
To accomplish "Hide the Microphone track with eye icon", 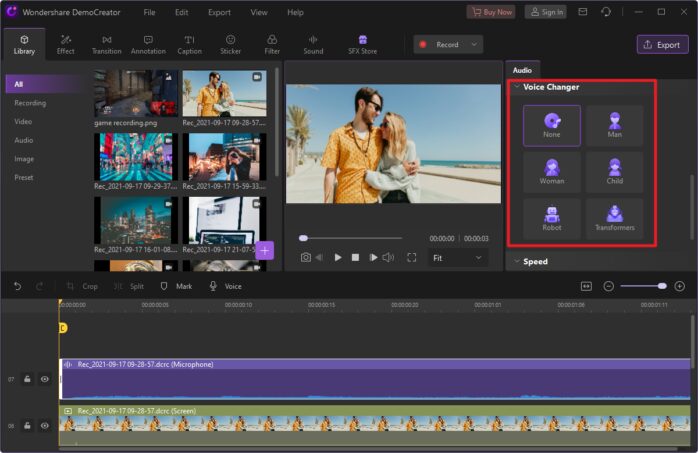I will 45,379.
